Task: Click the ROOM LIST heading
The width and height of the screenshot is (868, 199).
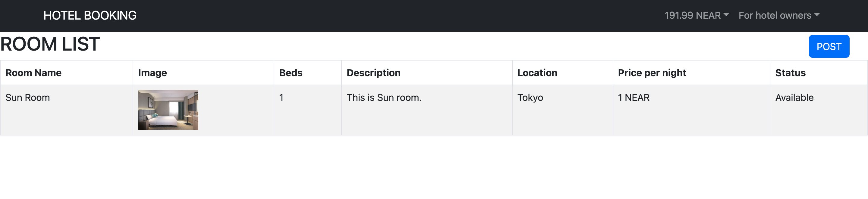Action: click(x=50, y=44)
